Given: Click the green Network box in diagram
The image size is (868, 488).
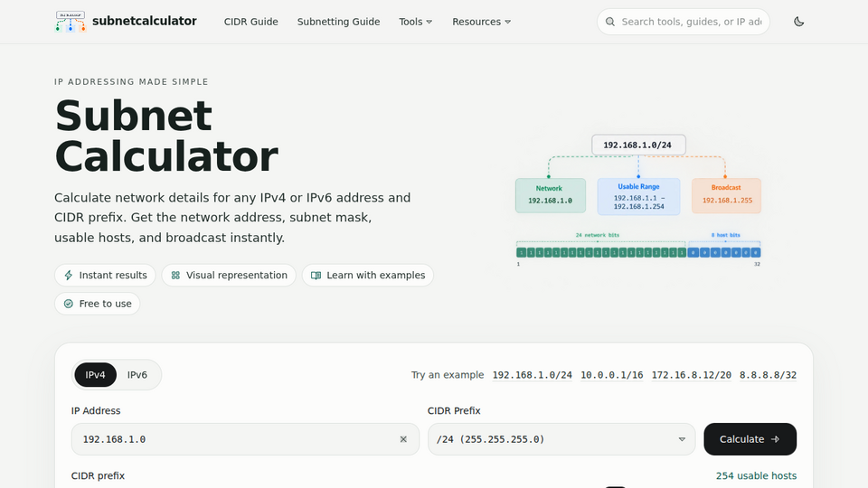Looking at the screenshot, I should click(551, 195).
